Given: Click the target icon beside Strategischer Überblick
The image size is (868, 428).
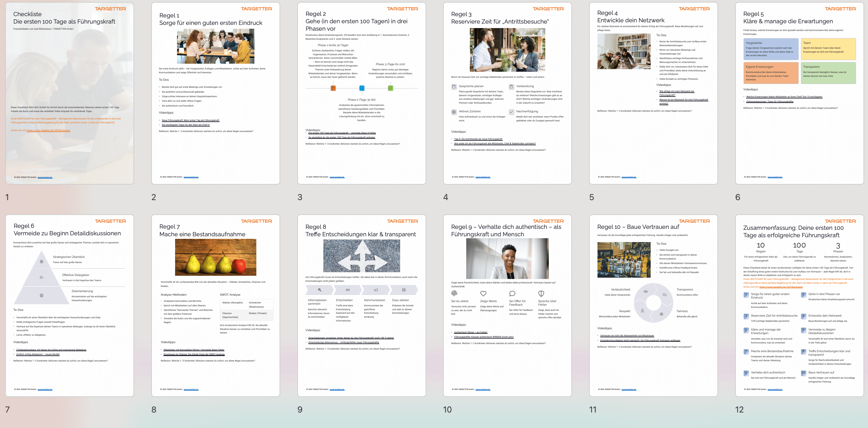Looking at the screenshot, I should click(42, 262).
